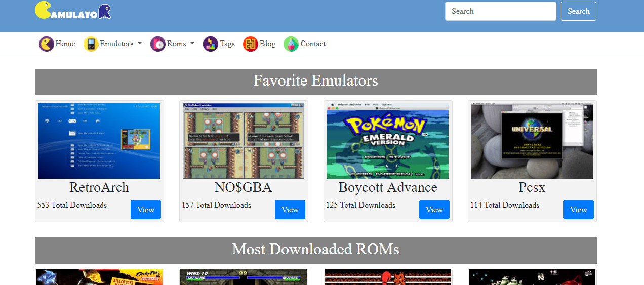644x285 pixels.
Task: Go to the Blog page
Action: (x=267, y=44)
